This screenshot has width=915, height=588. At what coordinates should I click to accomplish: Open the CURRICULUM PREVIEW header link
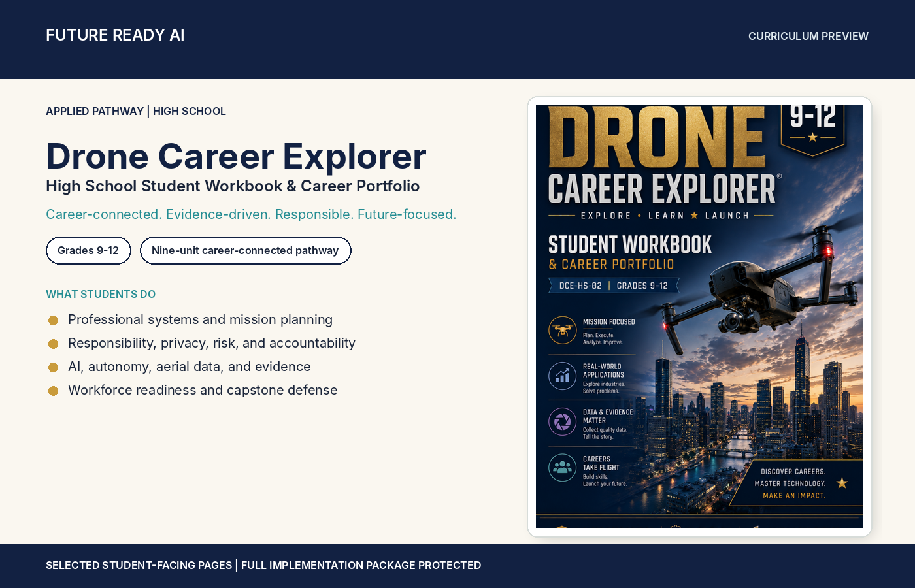point(808,36)
